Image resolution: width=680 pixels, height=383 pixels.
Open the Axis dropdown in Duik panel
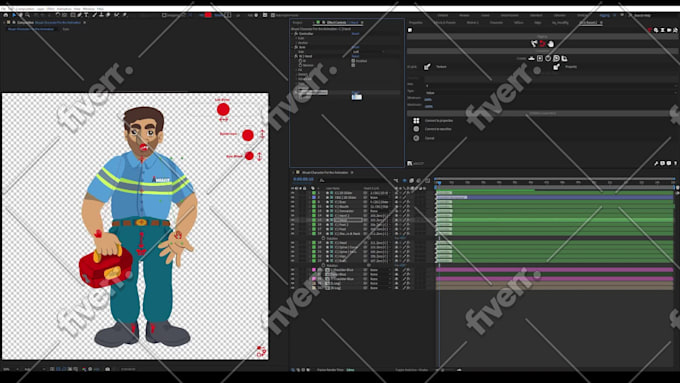click(x=550, y=85)
